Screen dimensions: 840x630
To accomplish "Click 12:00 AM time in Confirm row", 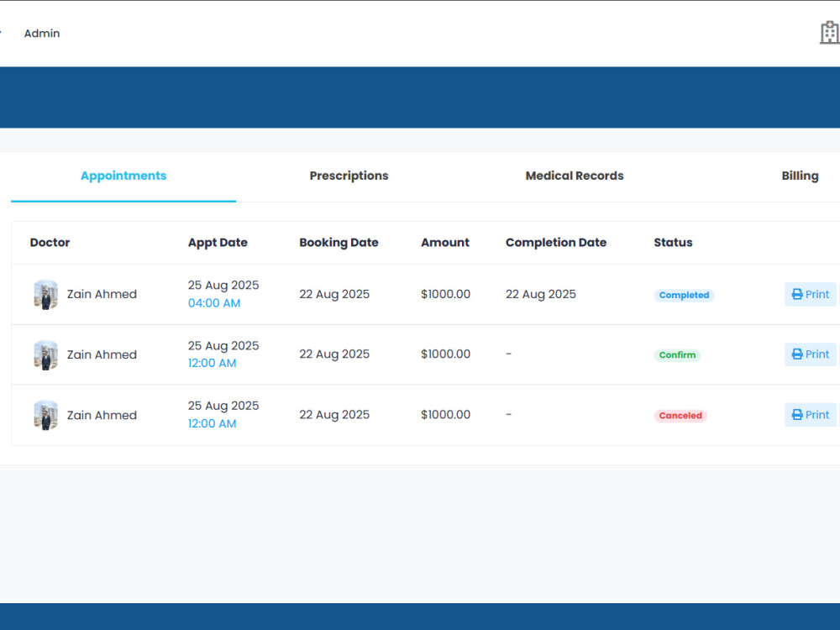I will point(213,363).
